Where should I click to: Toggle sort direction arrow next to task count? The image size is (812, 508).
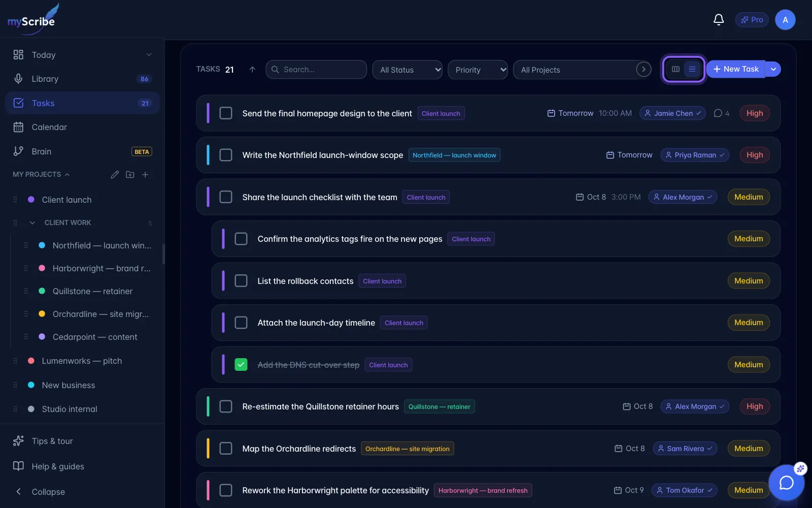(x=252, y=70)
